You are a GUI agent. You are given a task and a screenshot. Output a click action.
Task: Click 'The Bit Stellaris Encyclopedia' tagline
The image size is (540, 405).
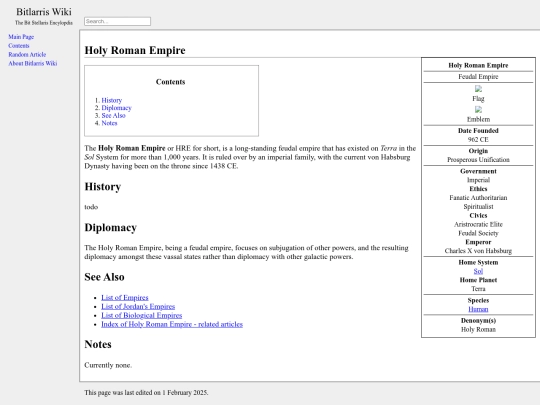point(44,23)
